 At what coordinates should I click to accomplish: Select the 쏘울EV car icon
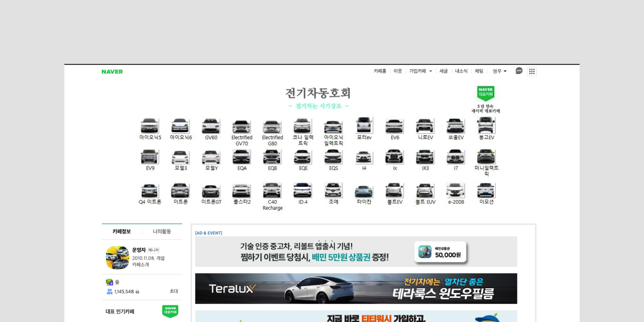tap(456, 126)
